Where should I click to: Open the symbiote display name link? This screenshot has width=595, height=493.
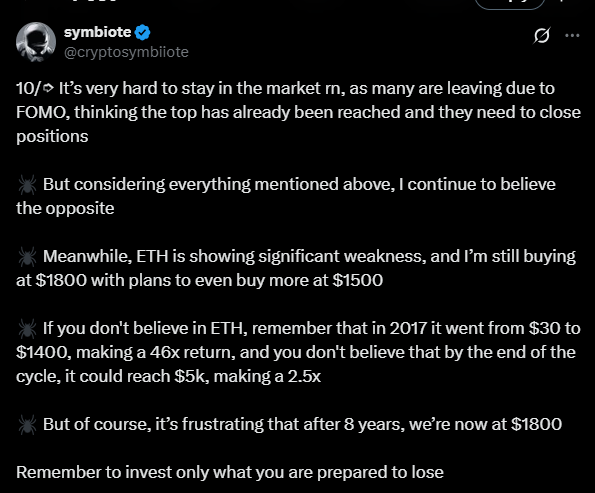(x=98, y=32)
